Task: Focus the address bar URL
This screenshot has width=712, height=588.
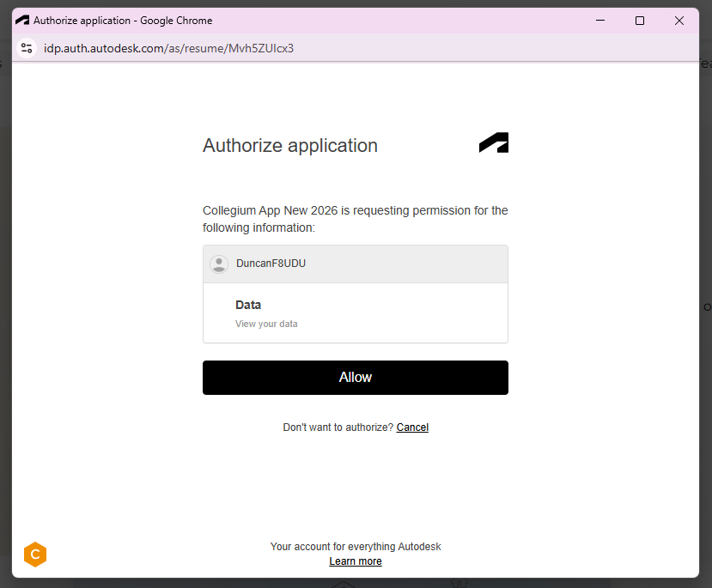Action: (x=168, y=48)
